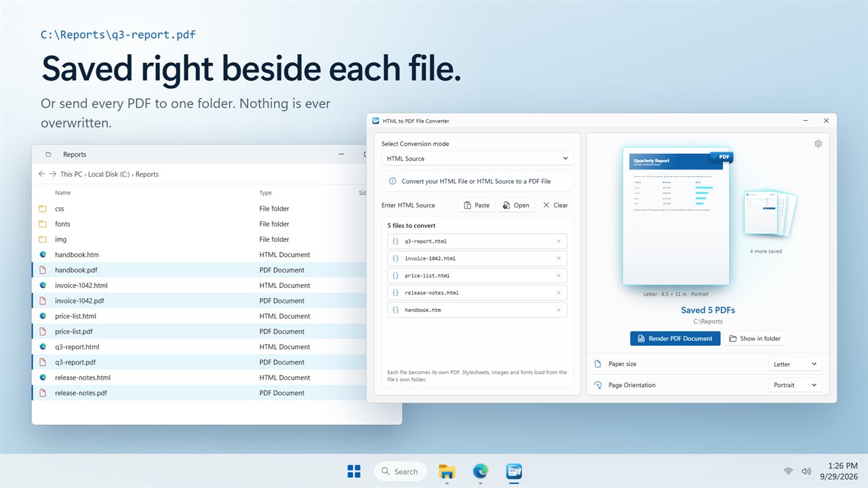Remove price-list.html from the convert list

[x=559, y=276]
